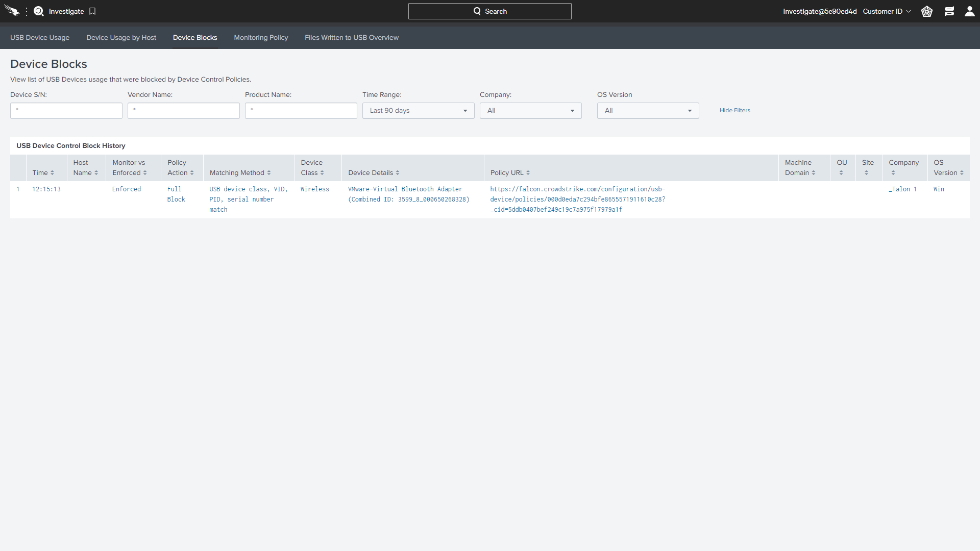Click the USB device class matching method cell
980x551 pixels.
[x=249, y=199]
